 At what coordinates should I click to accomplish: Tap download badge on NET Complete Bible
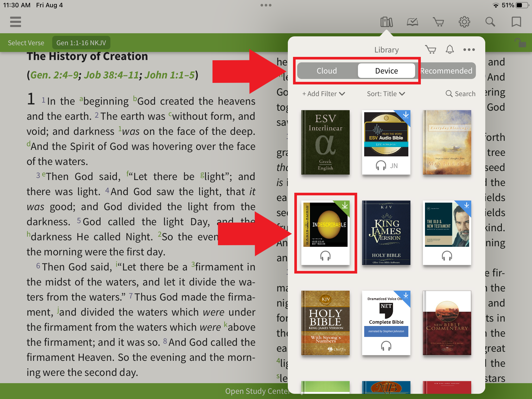point(406,295)
